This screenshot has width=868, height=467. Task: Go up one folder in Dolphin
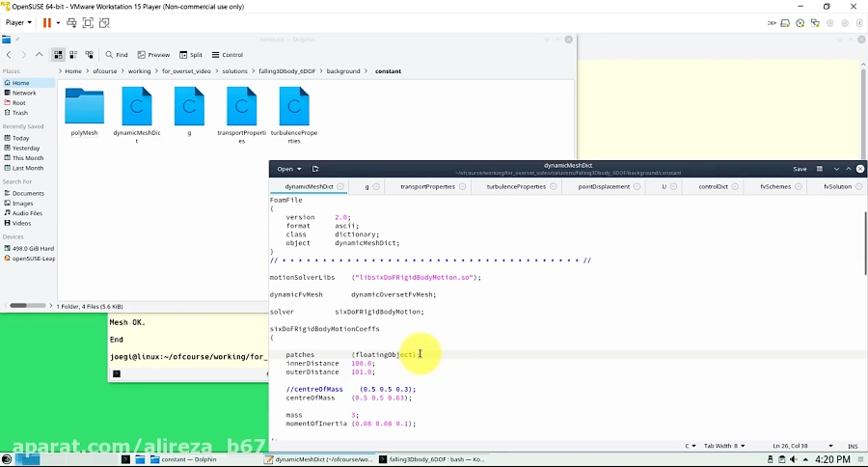pos(40,55)
